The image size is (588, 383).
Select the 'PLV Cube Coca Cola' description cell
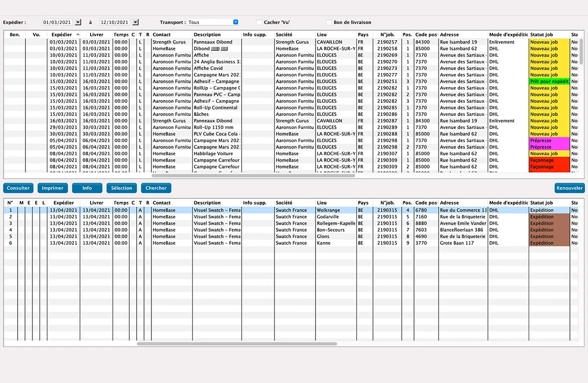coord(217,134)
